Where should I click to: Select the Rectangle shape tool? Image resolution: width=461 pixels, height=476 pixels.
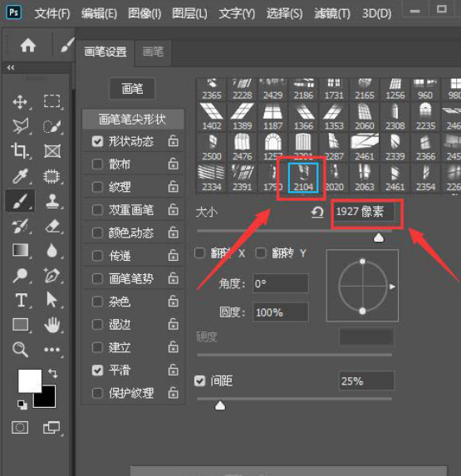[20, 325]
